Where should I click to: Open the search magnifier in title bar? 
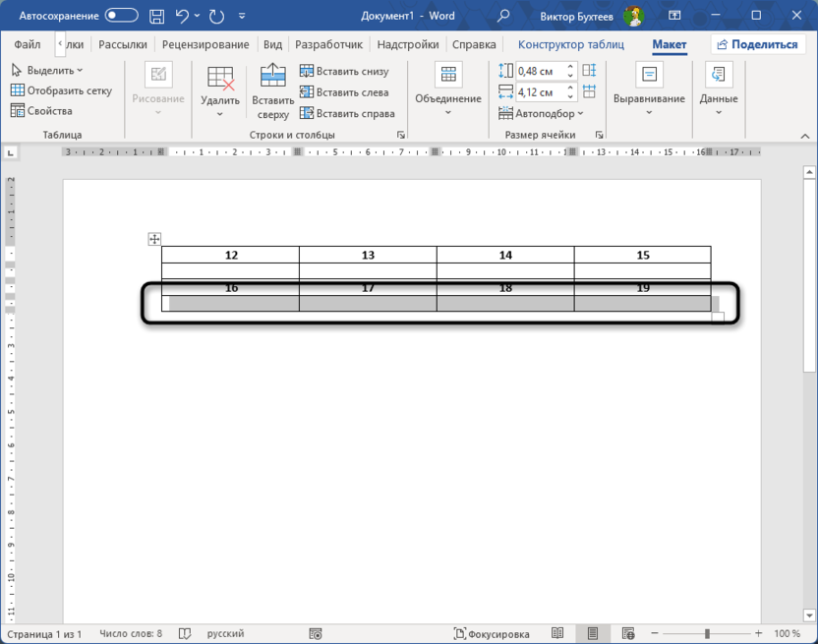tap(503, 16)
